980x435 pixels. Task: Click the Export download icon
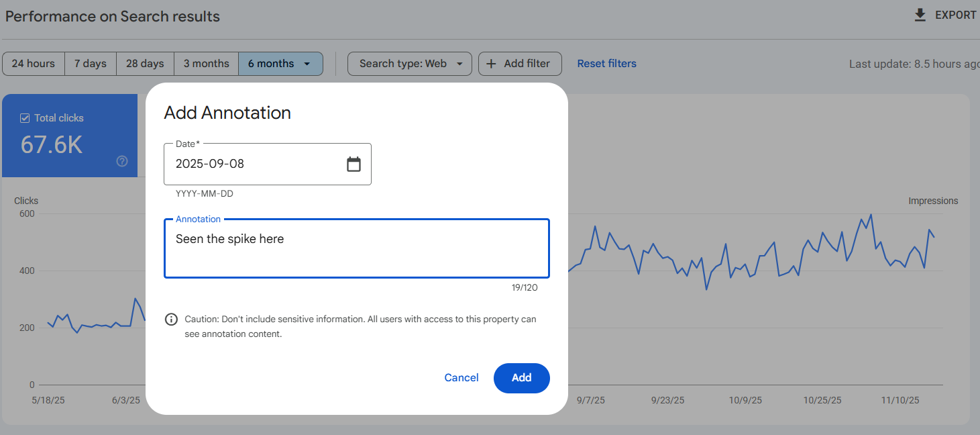pos(920,15)
